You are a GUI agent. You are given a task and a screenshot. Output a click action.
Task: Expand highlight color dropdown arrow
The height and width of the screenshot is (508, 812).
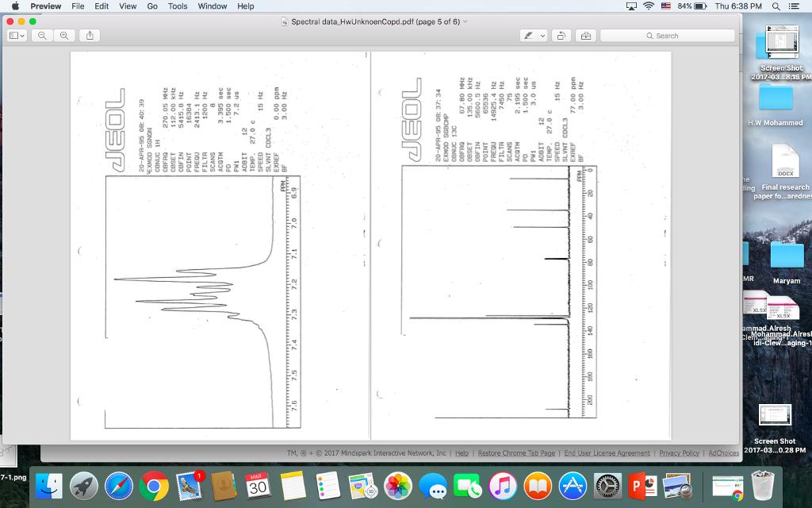[542, 36]
